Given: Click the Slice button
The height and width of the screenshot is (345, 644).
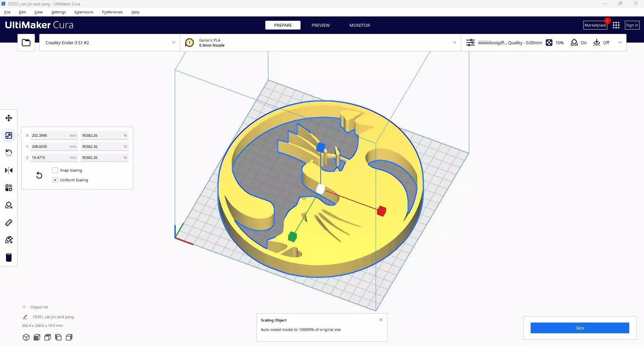Looking at the screenshot, I should pos(580,328).
